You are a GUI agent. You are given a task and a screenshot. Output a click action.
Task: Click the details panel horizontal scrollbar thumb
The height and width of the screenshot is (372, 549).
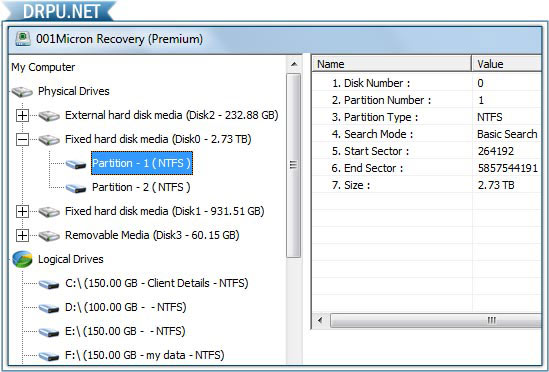coord(436,320)
